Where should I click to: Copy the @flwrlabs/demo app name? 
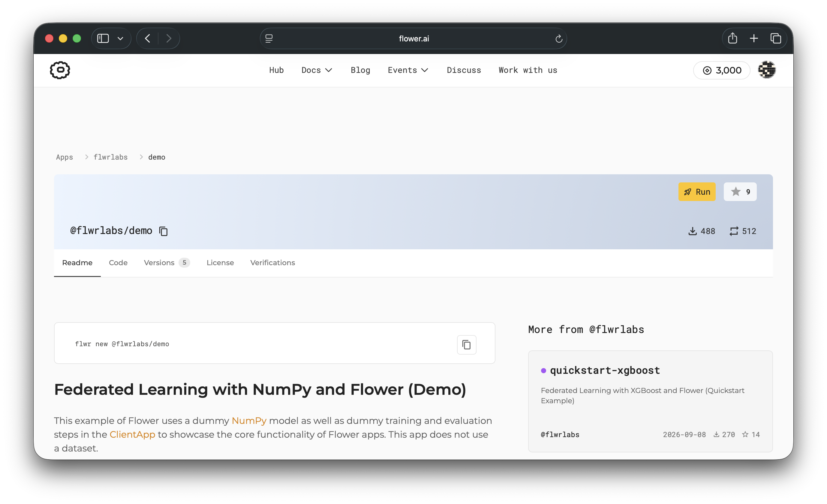pos(164,231)
